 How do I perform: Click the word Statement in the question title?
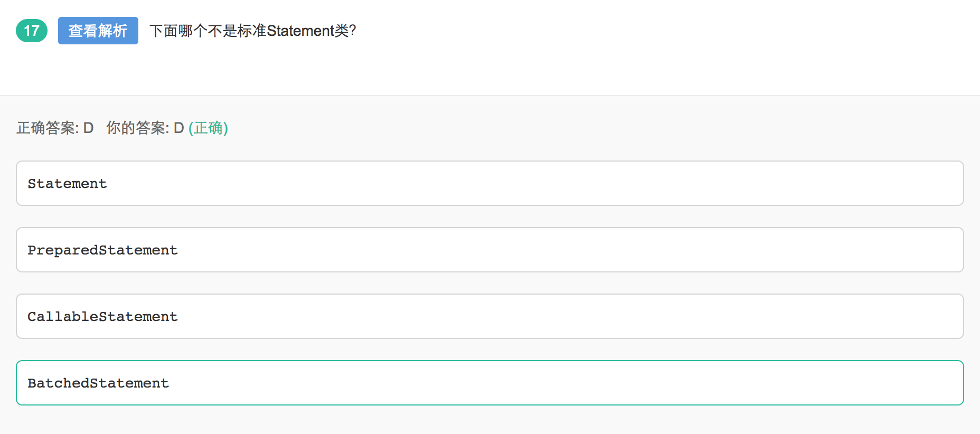(300, 31)
